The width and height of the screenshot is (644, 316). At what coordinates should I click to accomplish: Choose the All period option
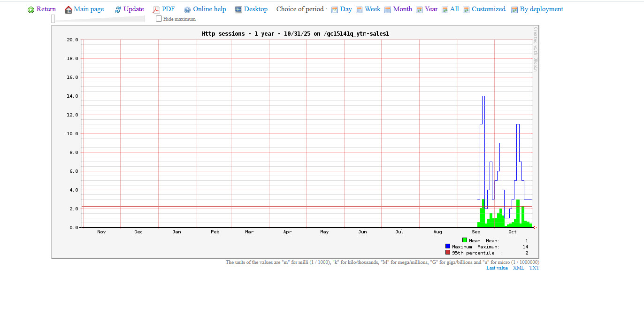click(x=454, y=9)
